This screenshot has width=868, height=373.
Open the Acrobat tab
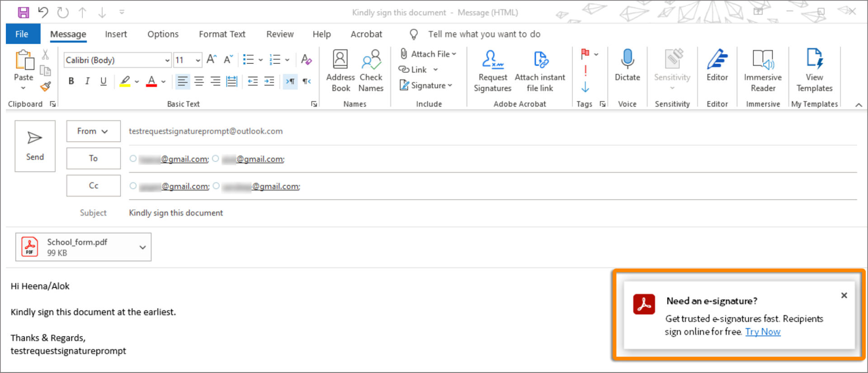(x=366, y=34)
